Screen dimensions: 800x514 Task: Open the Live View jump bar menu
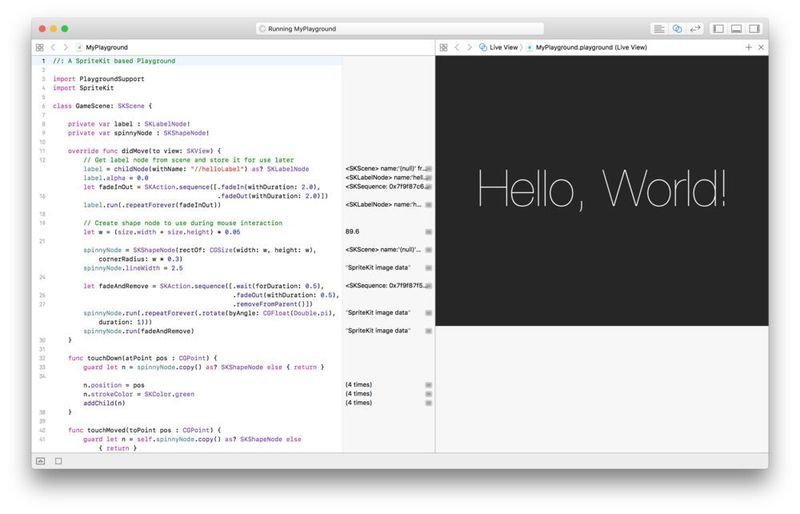click(498, 47)
